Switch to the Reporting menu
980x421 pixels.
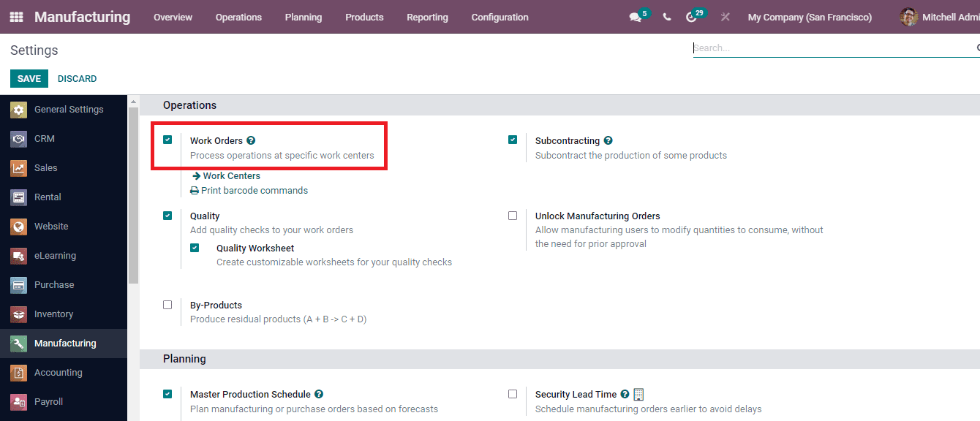point(427,17)
